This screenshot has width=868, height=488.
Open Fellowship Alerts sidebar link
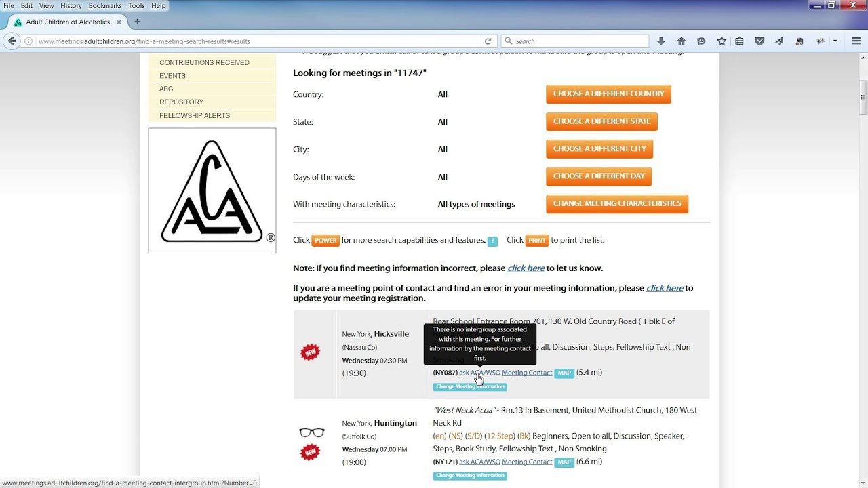click(x=195, y=115)
